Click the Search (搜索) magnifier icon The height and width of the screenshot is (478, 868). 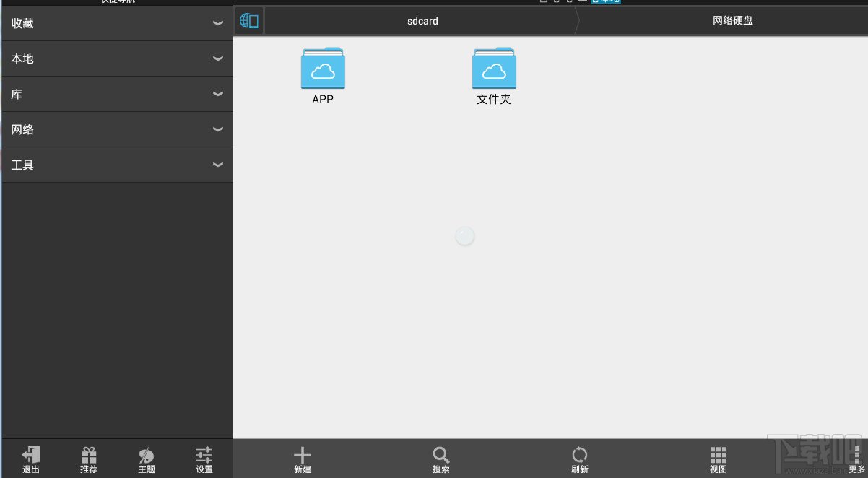[x=441, y=455]
